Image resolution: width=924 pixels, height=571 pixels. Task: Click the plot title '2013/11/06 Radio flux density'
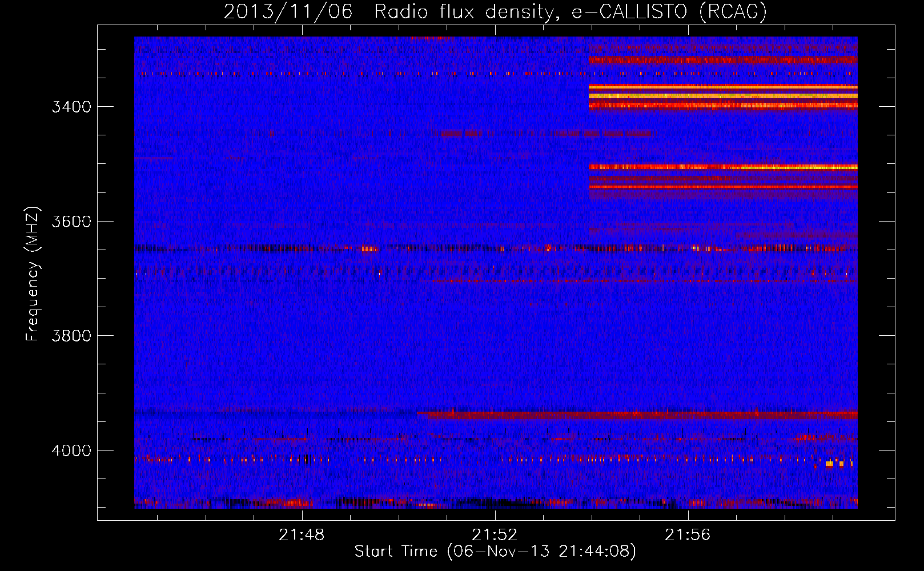[x=391, y=12]
